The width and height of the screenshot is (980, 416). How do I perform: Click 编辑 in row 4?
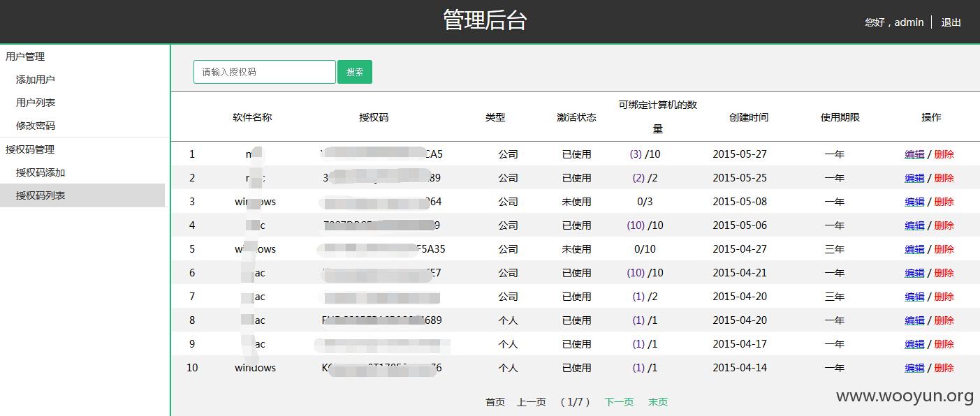914,225
